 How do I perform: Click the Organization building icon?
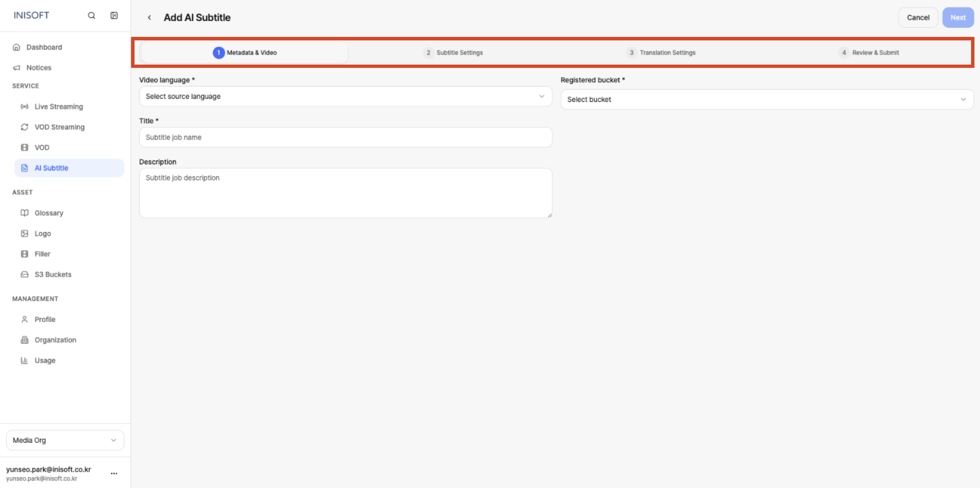point(25,340)
